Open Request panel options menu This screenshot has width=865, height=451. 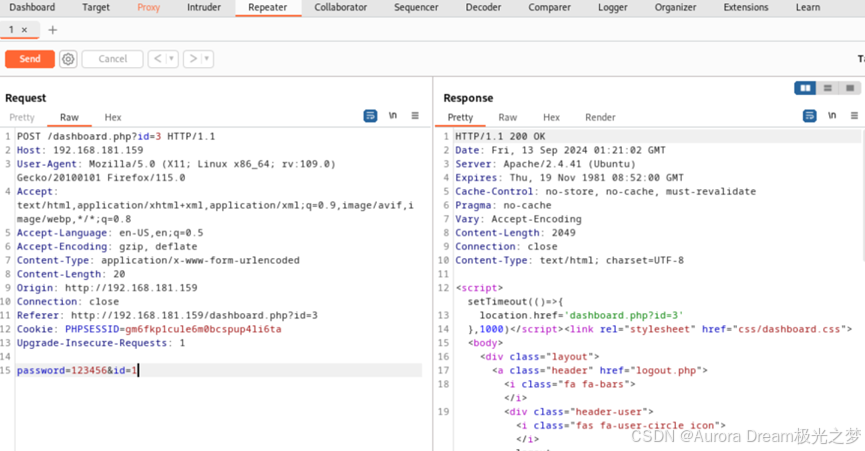tap(415, 115)
